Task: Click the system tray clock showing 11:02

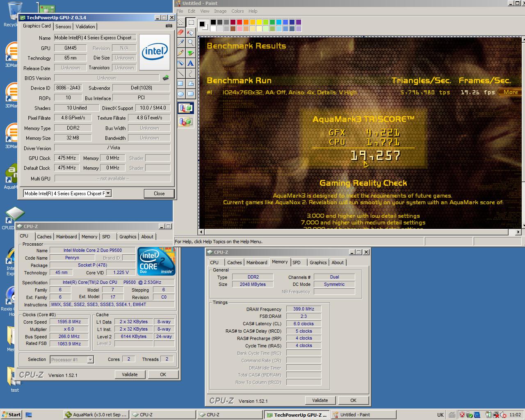Action: [x=515, y=415]
